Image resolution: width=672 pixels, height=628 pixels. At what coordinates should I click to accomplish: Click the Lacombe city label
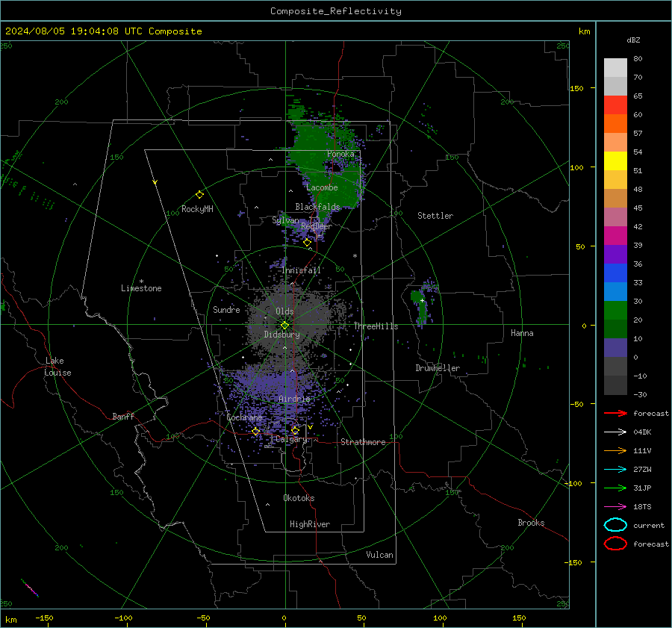pyautogui.click(x=322, y=187)
